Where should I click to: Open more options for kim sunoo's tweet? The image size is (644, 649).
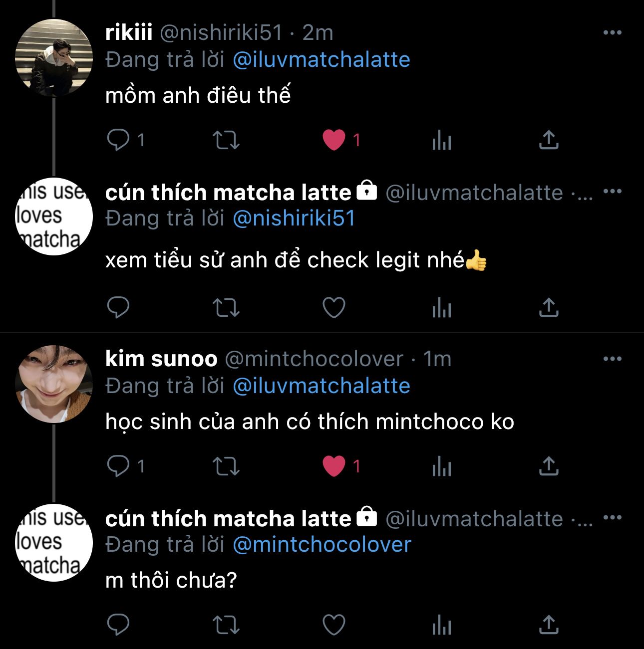pos(612,359)
